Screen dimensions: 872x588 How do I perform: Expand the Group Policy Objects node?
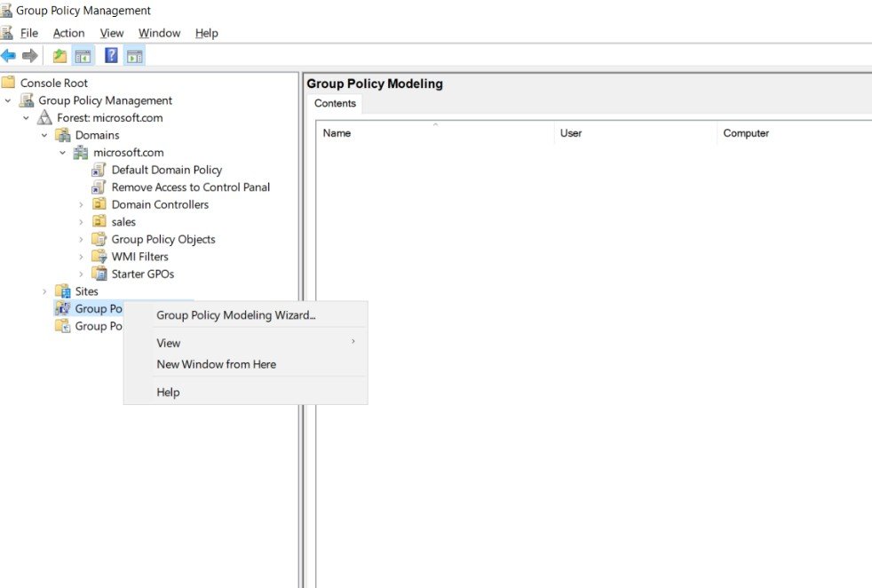tap(81, 239)
